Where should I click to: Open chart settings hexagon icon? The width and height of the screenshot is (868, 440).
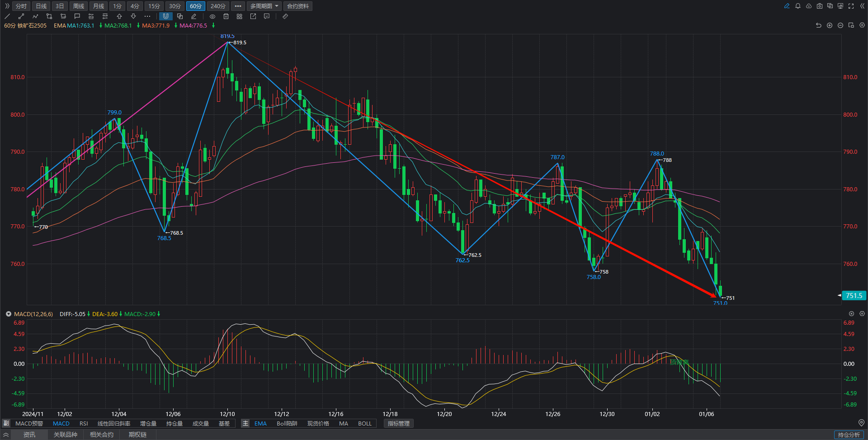[x=862, y=25]
